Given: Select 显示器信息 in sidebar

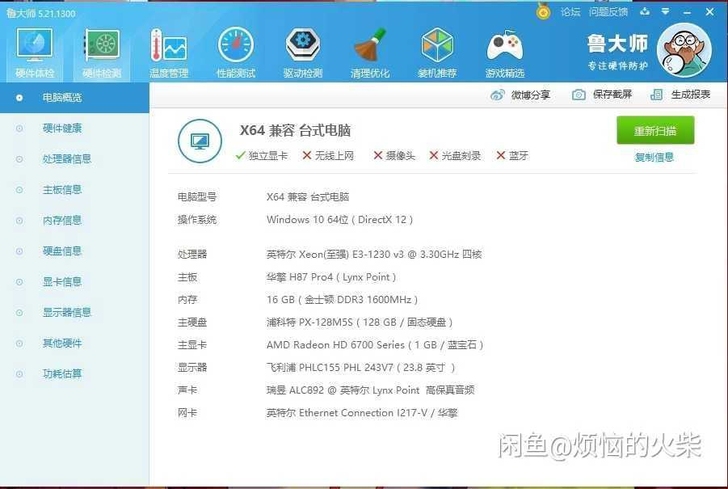Looking at the screenshot, I should pos(74,312).
